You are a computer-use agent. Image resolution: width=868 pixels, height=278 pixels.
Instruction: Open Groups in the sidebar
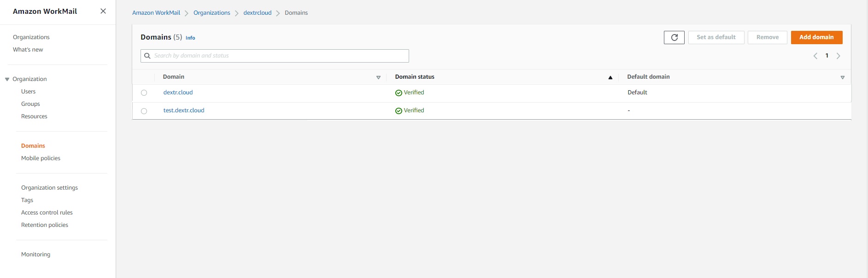coord(30,104)
